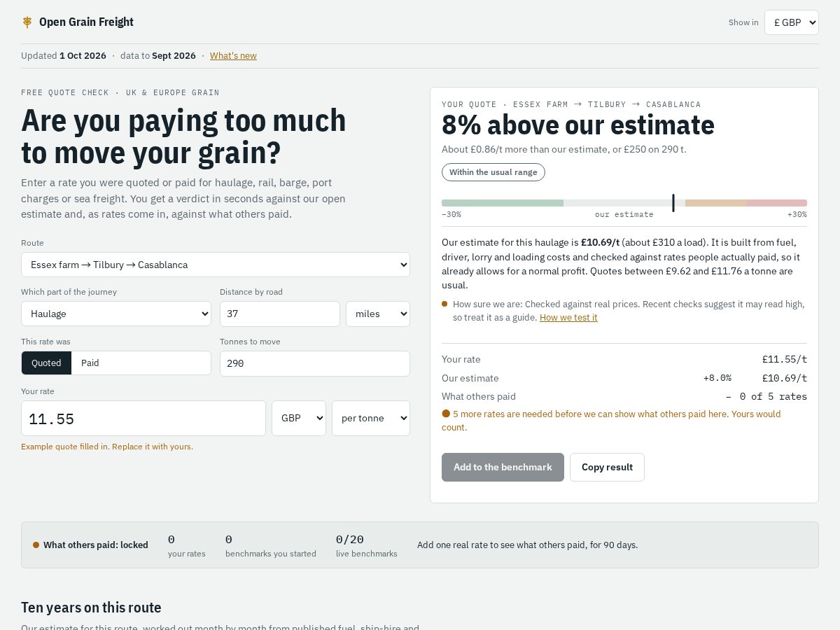The image size is (840, 630).
Task: Open the 'How we test it' link
Action: pos(568,318)
